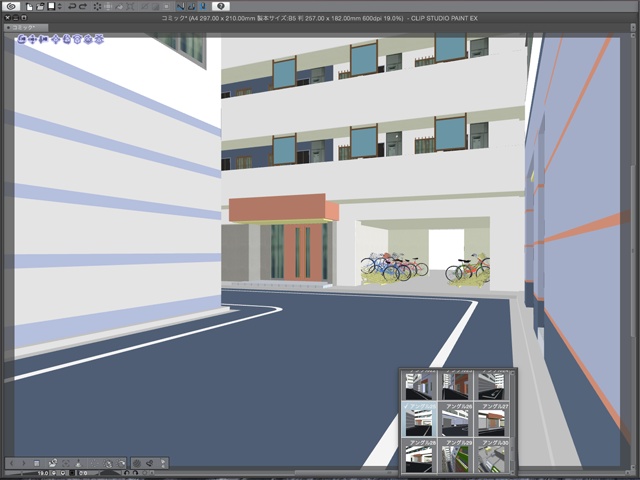Click the rotation angle slider in status bar

pos(107,473)
